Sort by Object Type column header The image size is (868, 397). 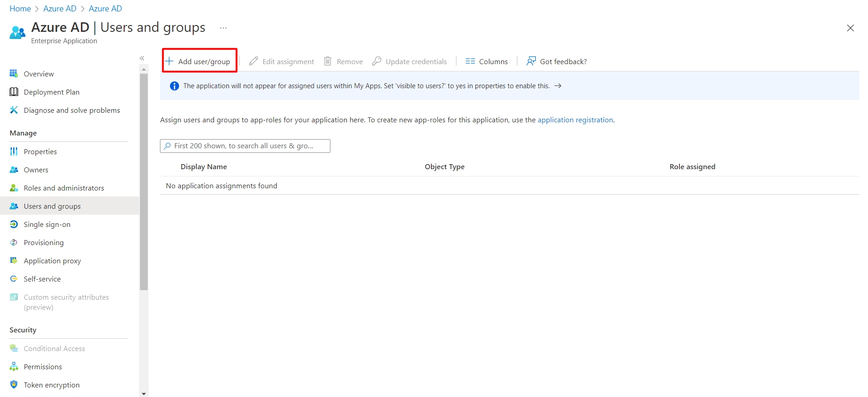pos(444,166)
